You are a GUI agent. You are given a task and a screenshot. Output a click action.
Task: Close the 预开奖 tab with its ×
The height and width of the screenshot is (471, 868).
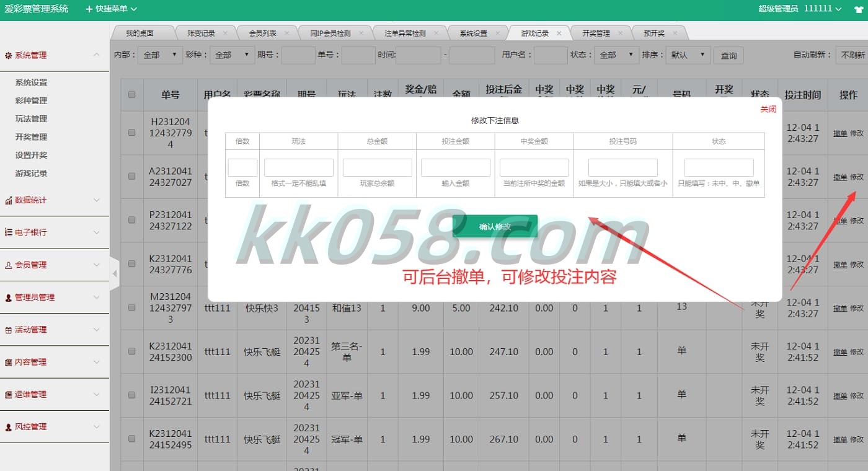[x=675, y=33]
